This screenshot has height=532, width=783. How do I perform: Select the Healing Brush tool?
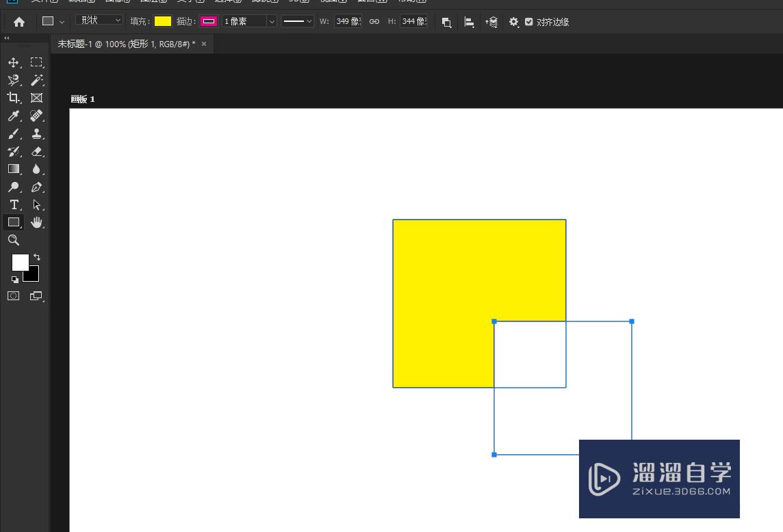pos(36,116)
